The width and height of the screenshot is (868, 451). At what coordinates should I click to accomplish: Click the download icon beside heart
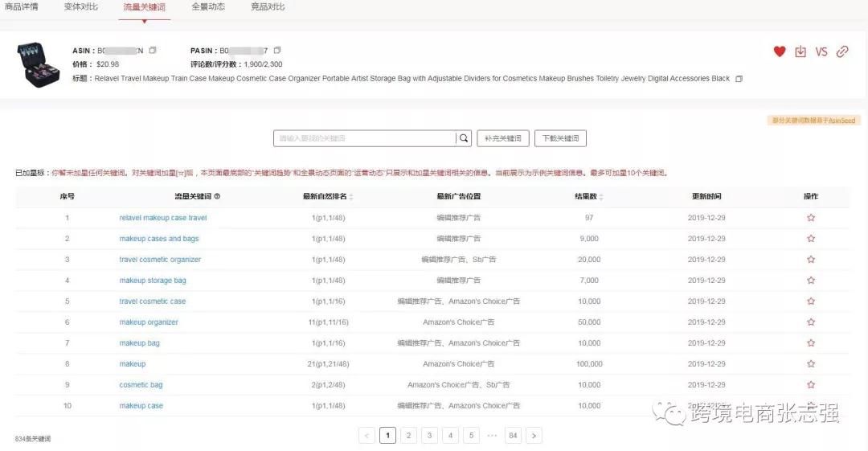[800, 51]
